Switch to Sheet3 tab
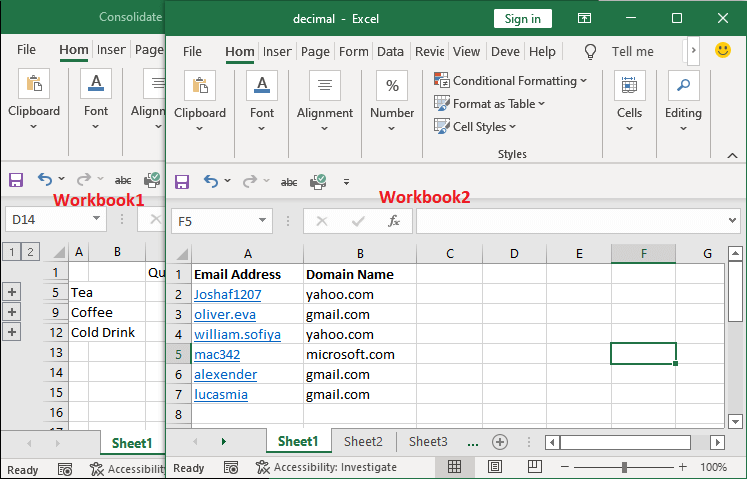Screen dimensions: 747x479 pos(428,441)
